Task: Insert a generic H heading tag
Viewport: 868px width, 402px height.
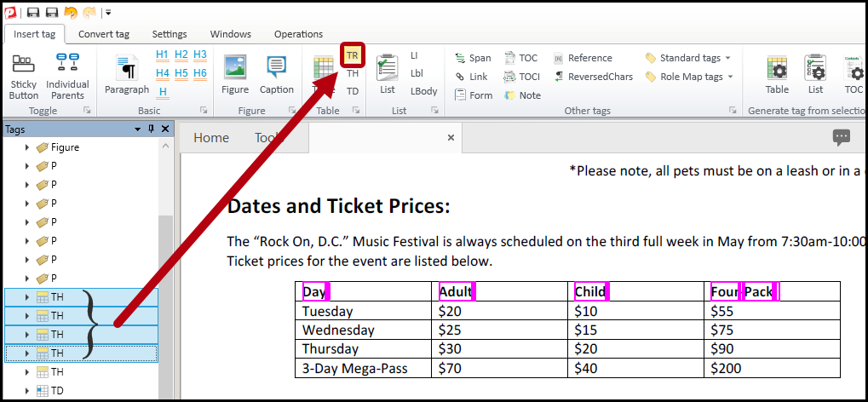Action: coord(163,93)
